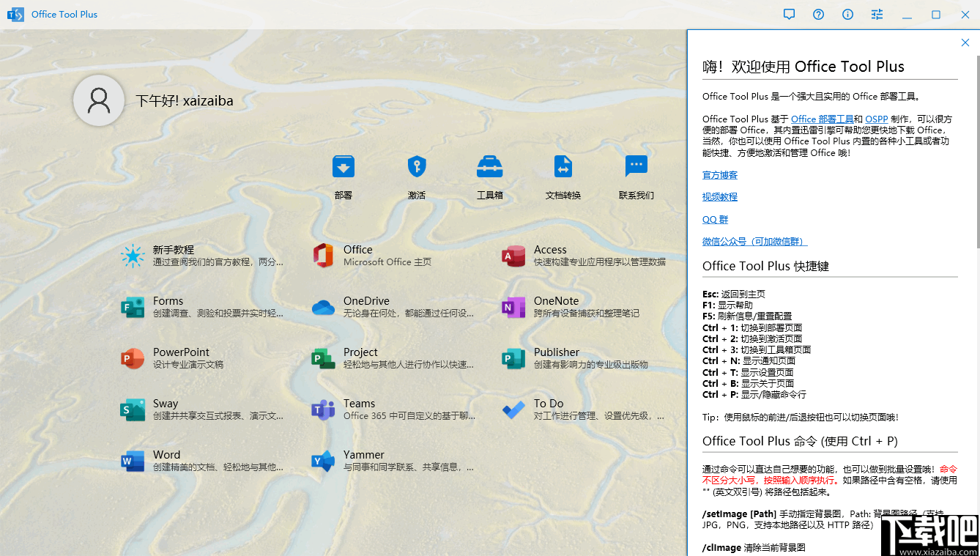Image resolution: width=980 pixels, height=556 pixels.
Task: Open the 视频教程 link
Action: pos(719,196)
